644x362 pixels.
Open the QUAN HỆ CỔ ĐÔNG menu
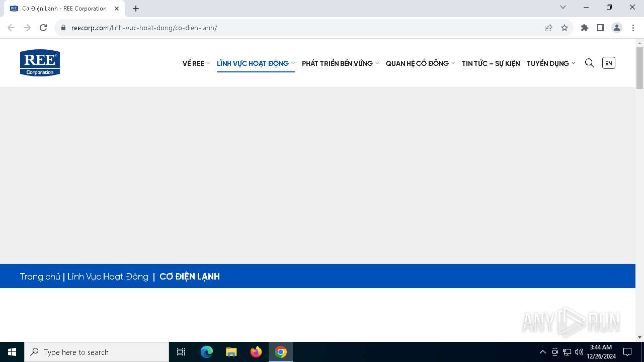417,63
